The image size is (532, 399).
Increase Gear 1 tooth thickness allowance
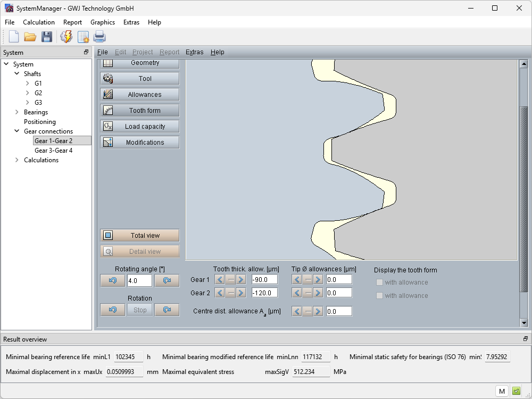(x=240, y=280)
